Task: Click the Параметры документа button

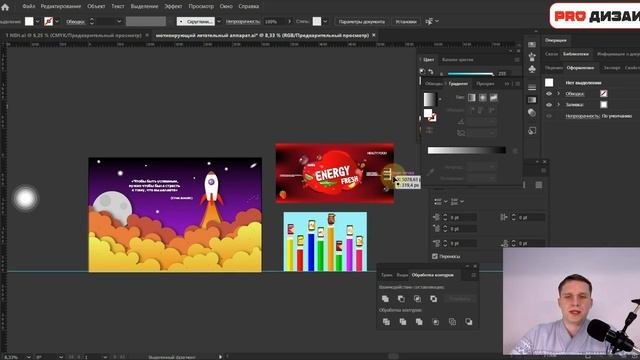Action: (362, 22)
